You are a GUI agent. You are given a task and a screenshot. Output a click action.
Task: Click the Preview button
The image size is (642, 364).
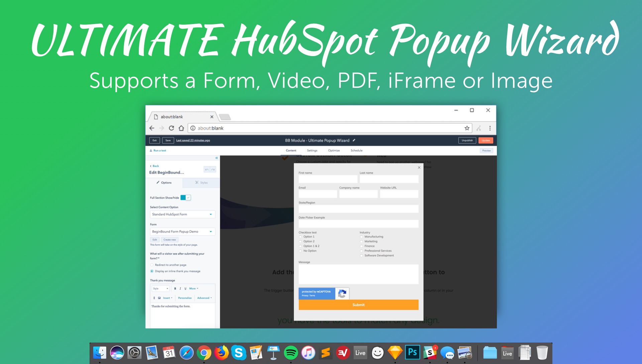click(x=487, y=151)
